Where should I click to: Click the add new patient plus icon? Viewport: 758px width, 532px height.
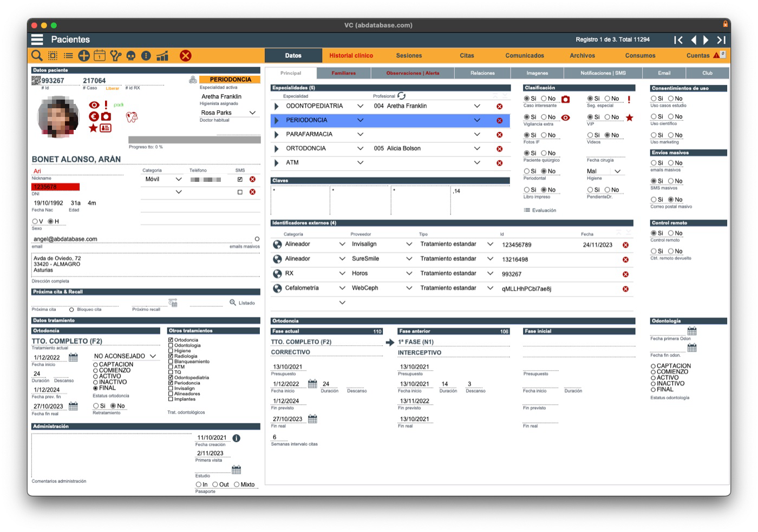click(x=84, y=56)
